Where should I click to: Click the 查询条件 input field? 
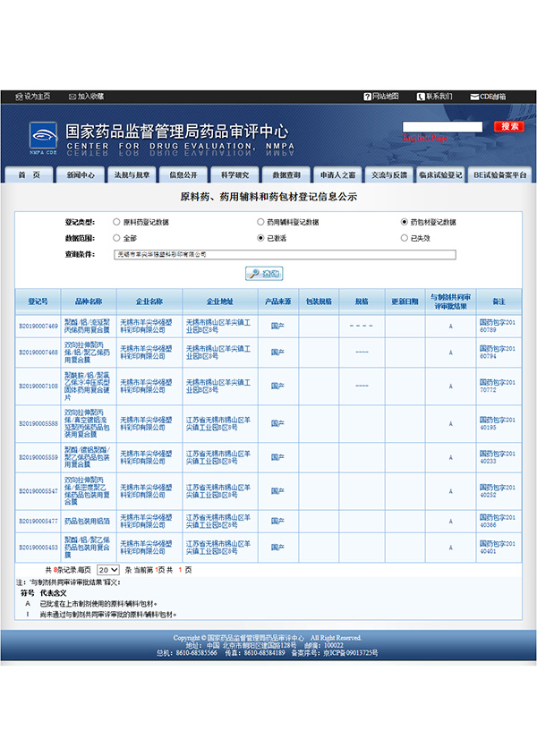pos(285,254)
